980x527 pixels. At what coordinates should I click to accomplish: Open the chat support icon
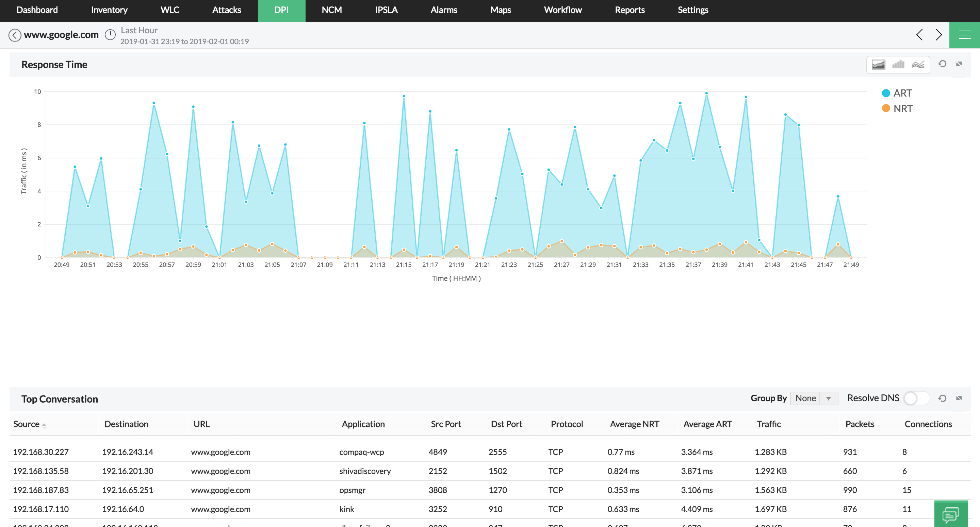click(950, 515)
